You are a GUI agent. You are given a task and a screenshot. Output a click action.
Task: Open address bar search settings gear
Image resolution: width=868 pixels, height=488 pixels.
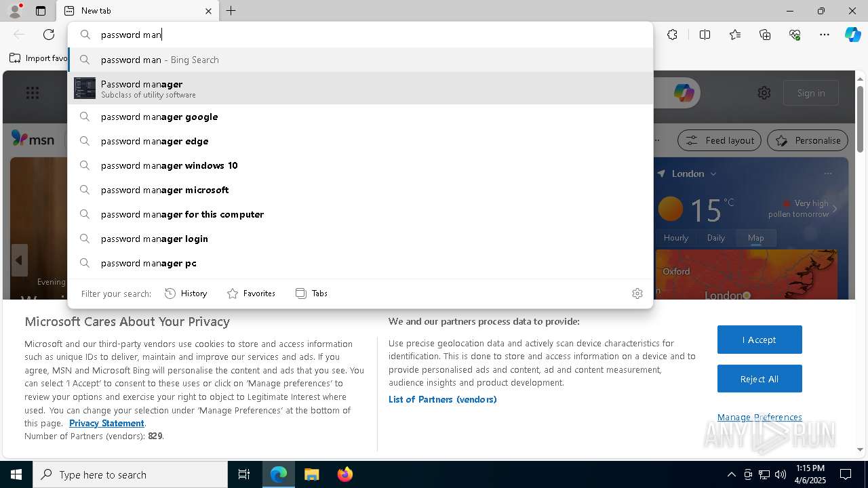pos(637,293)
